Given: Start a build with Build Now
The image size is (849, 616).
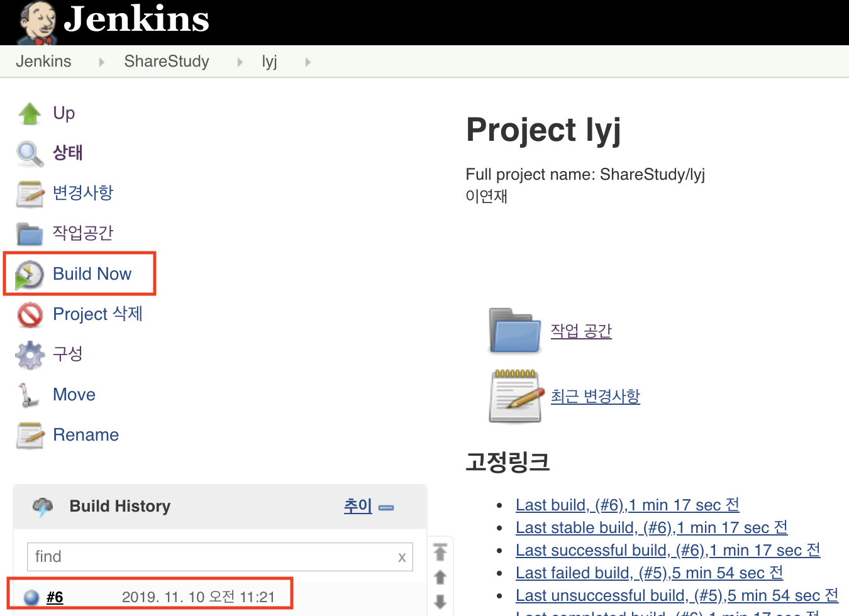Looking at the screenshot, I should [x=92, y=274].
